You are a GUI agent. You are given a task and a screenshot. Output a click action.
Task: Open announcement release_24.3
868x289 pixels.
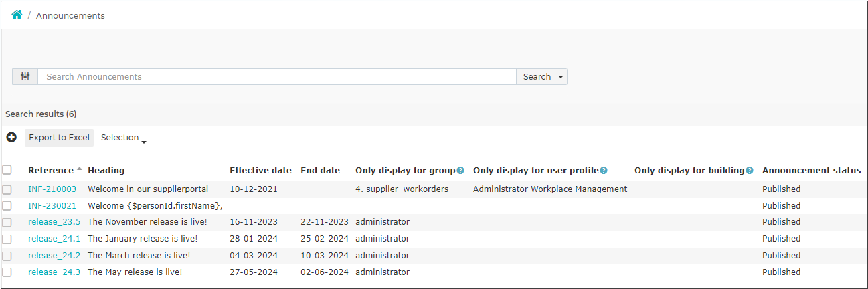(54, 272)
